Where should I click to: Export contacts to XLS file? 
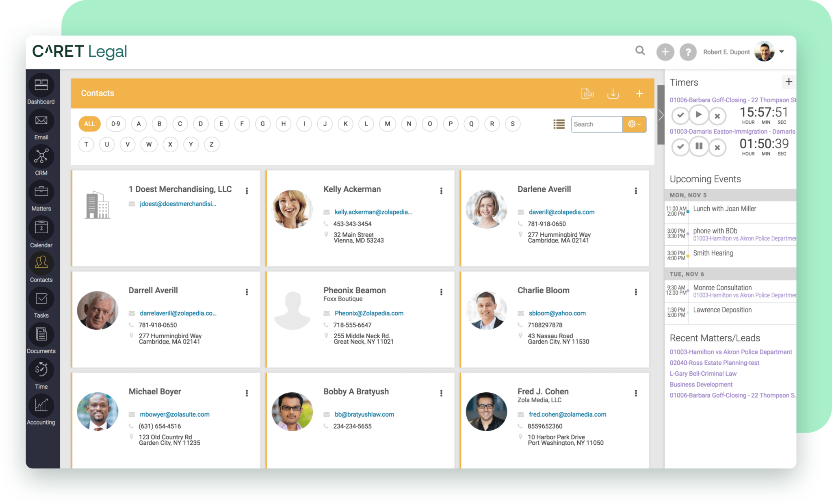pyautogui.click(x=587, y=93)
